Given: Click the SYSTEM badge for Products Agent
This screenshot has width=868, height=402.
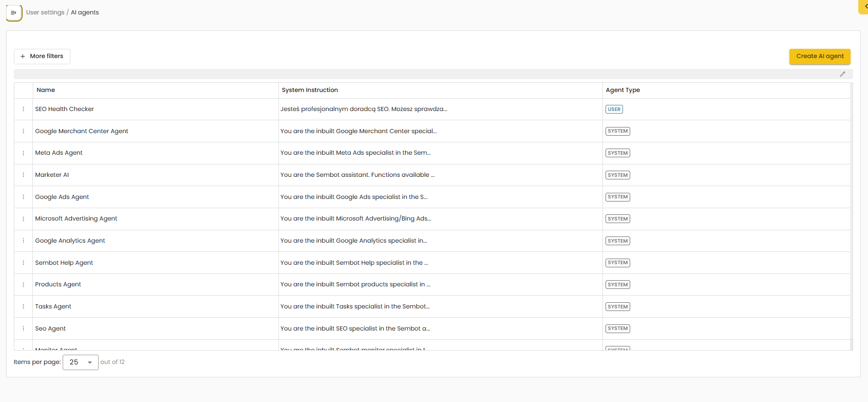Looking at the screenshot, I should tap(618, 285).
